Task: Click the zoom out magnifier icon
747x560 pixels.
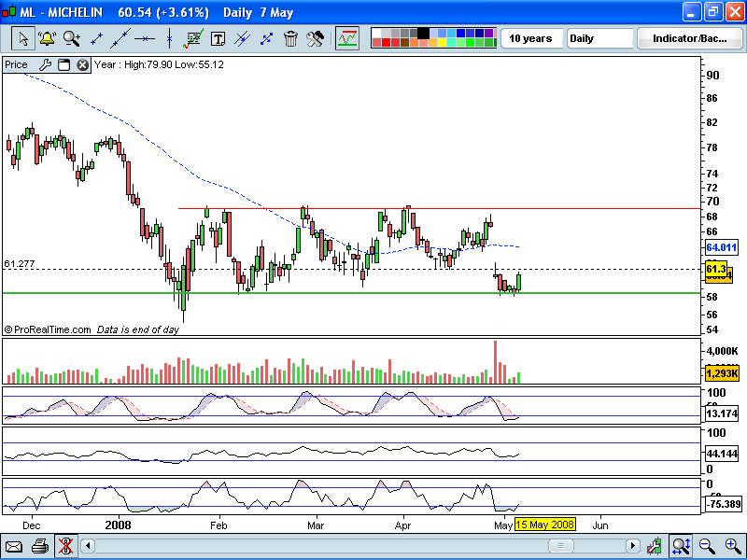Action: [x=707, y=546]
